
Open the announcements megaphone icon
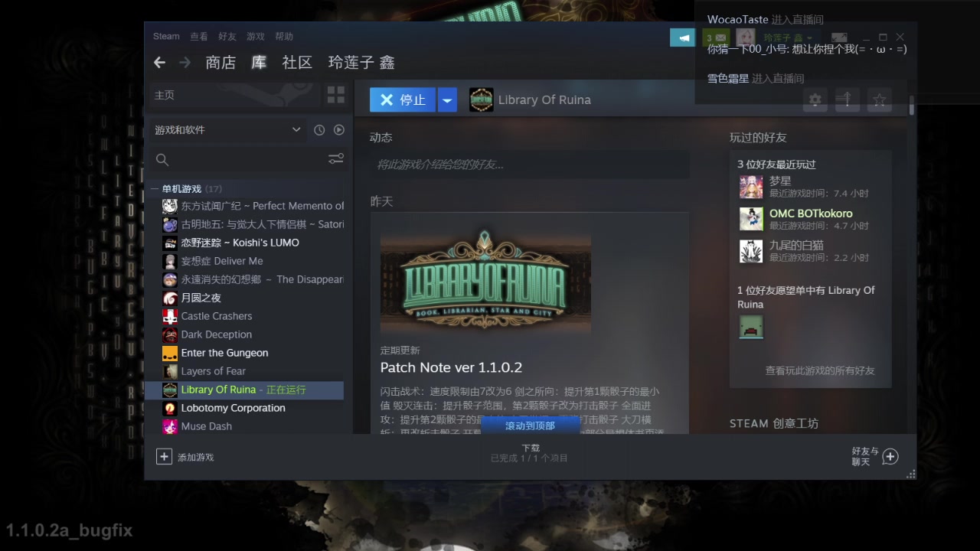[682, 37]
